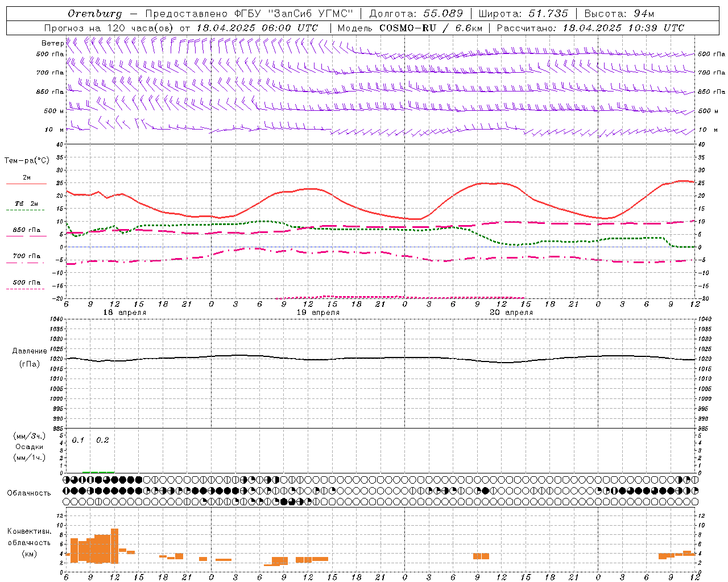Image resolution: width=728 pixels, height=582 pixels.
Task: Click the "0.1" precipitation amount
Action: (78, 440)
